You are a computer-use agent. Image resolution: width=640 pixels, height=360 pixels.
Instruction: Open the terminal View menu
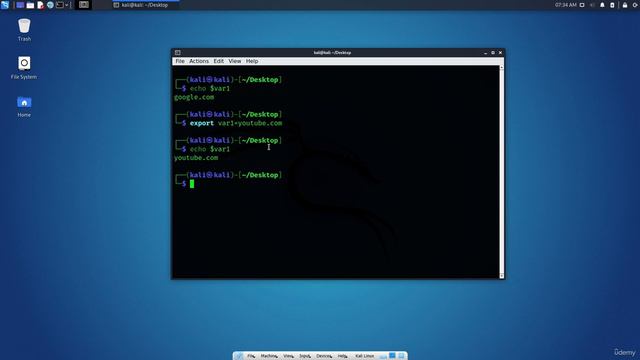[235, 61]
